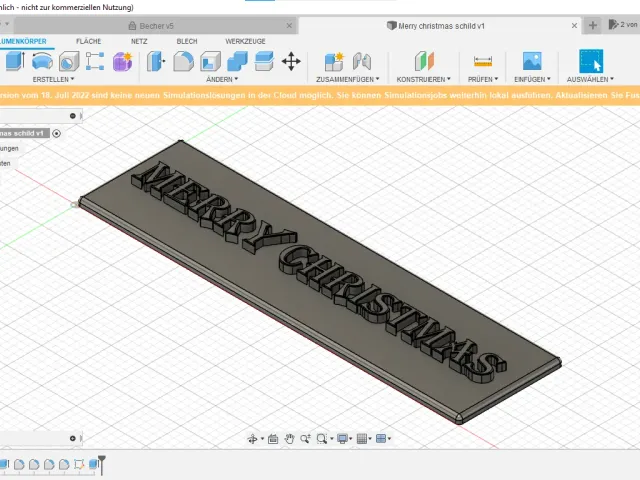Switch to the Volumenkörper ribbon tab
Screen dimensions: 640x480
(x=23, y=41)
